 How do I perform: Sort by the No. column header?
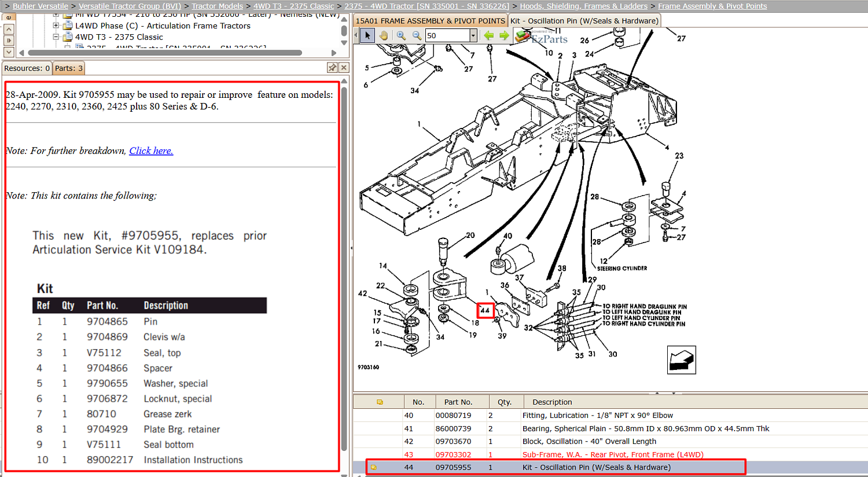[x=418, y=402]
